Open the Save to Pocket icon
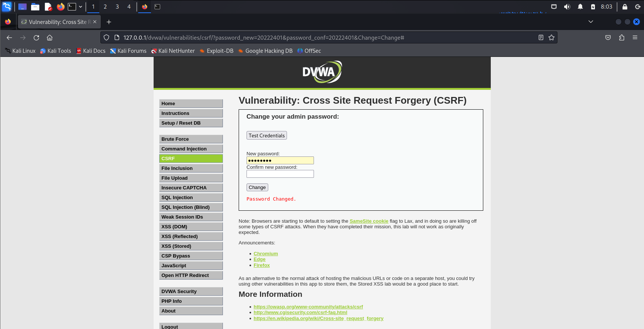Viewport: 644px width, 329px height. coord(608,37)
